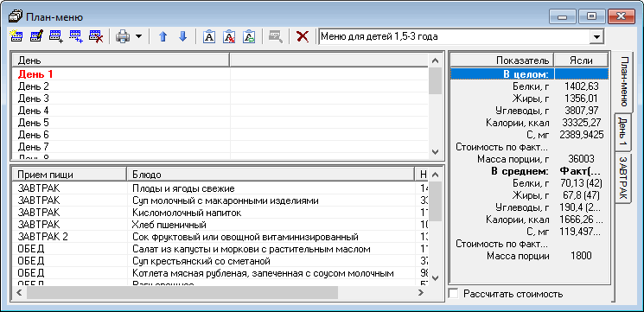This screenshot has height=312, width=644.
Task: Click the dish list vertical scrollbar thumb
Action: click(436, 201)
